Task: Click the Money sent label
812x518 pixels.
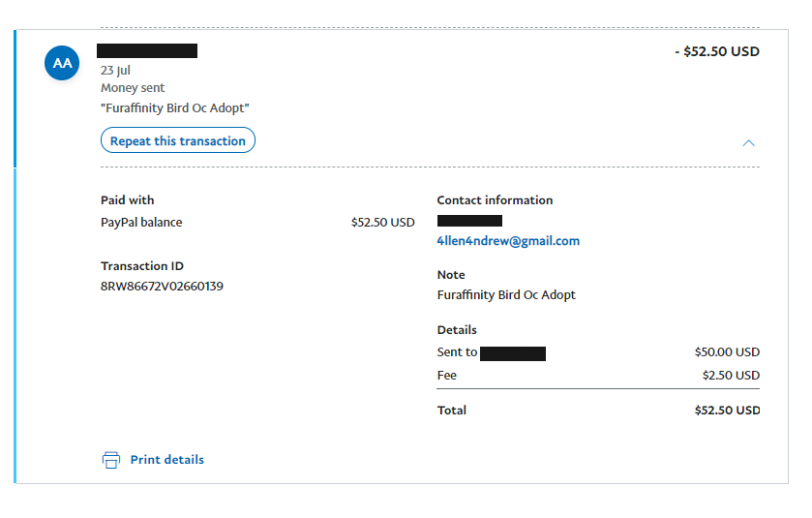Action: 133,87
